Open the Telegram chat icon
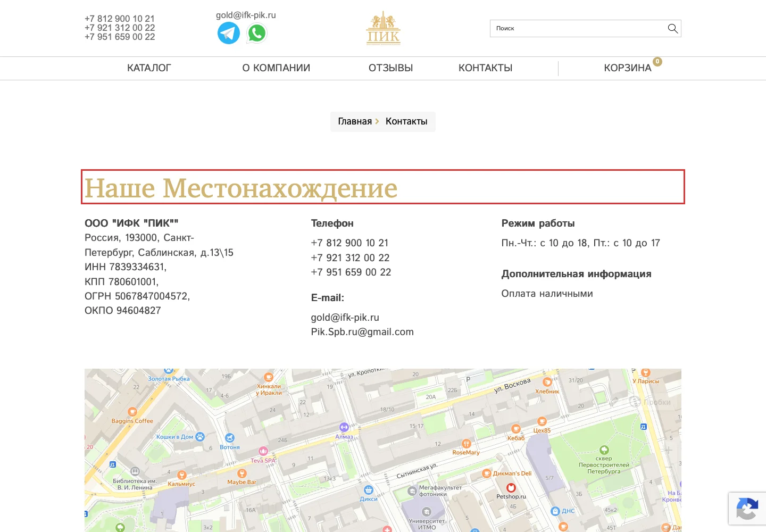Image resolution: width=766 pixels, height=532 pixels. (x=229, y=33)
